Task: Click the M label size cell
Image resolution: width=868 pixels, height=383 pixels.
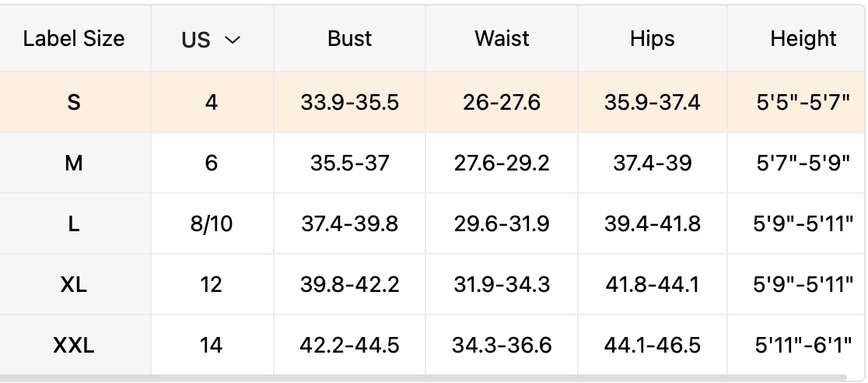Action: tap(74, 163)
